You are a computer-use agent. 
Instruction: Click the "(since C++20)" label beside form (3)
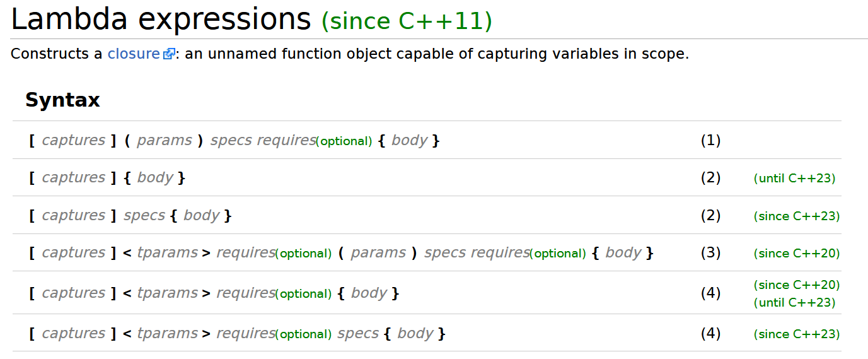[x=797, y=254]
